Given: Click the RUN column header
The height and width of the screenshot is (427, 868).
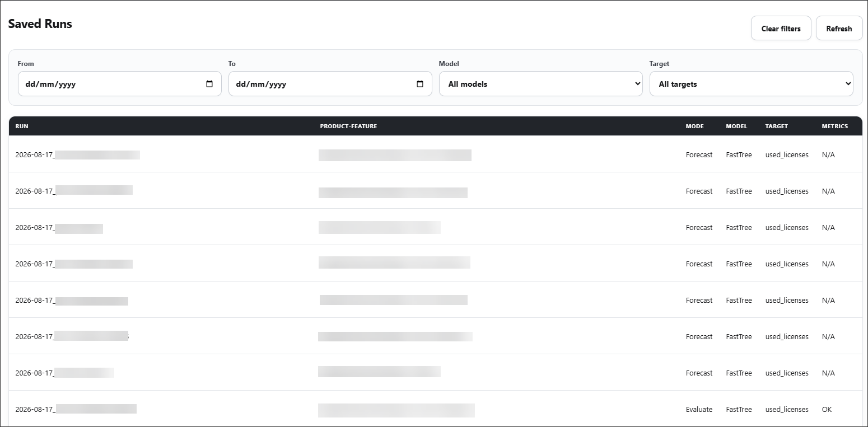Looking at the screenshot, I should [22, 126].
